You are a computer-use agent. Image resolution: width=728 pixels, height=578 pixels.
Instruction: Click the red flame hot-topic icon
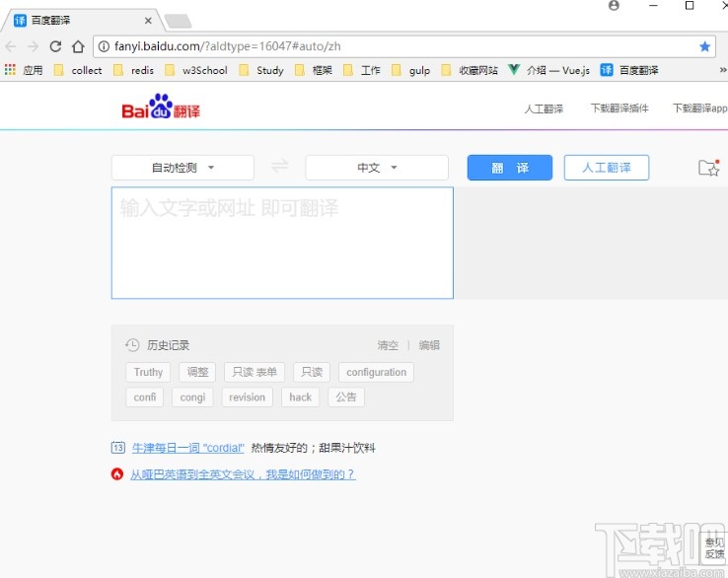tap(117, 474)
